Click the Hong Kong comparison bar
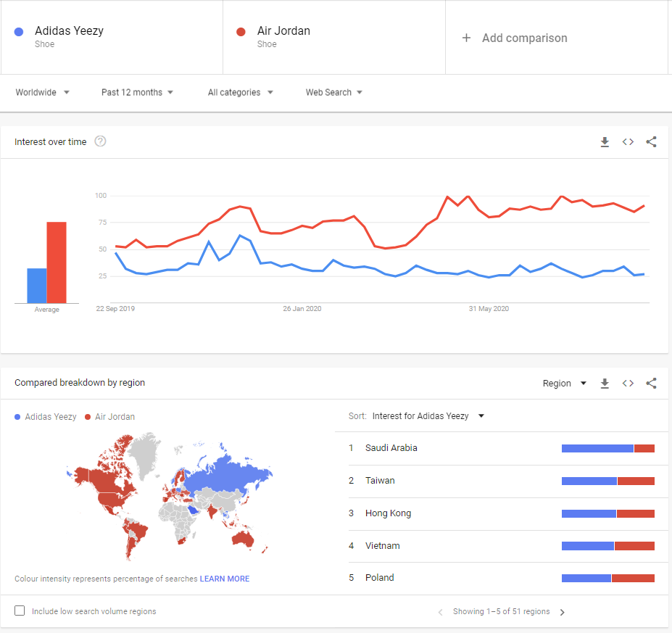 pos(608,513)
